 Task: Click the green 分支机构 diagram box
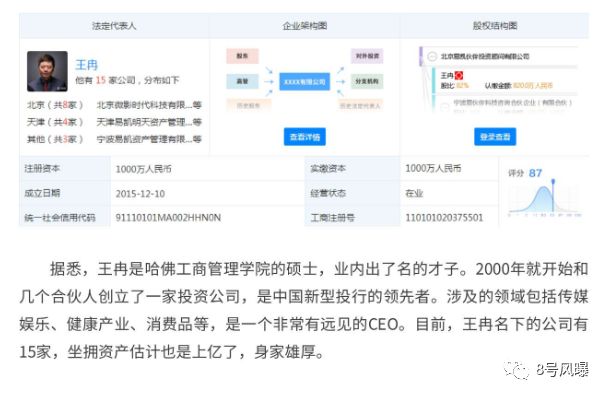coord(367,81)
